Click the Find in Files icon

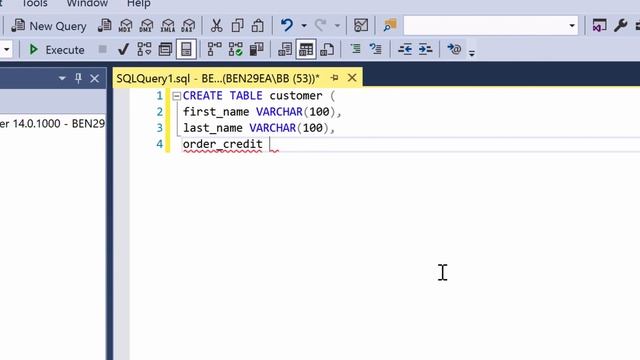click(390, 26)
